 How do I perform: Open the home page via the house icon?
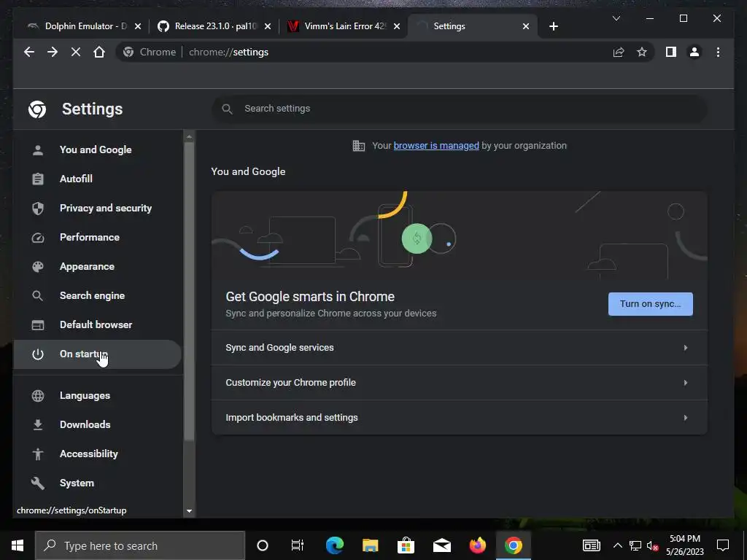click(x=99, y=52)
